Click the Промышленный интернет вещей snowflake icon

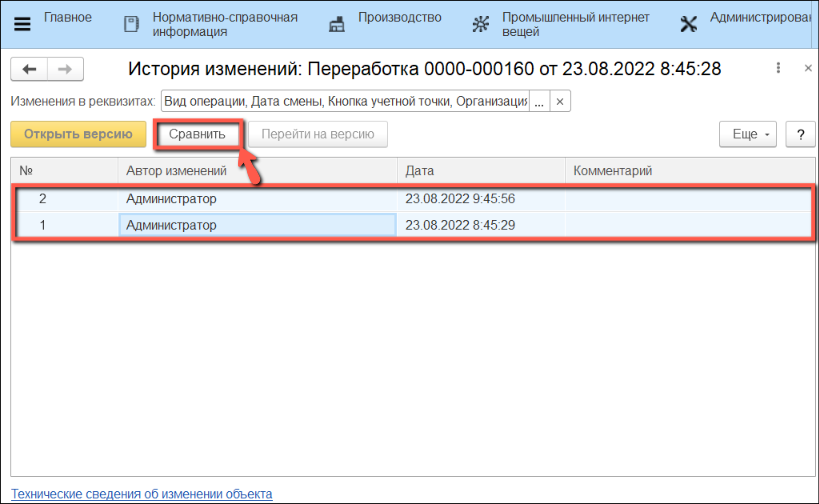point(481,24)
